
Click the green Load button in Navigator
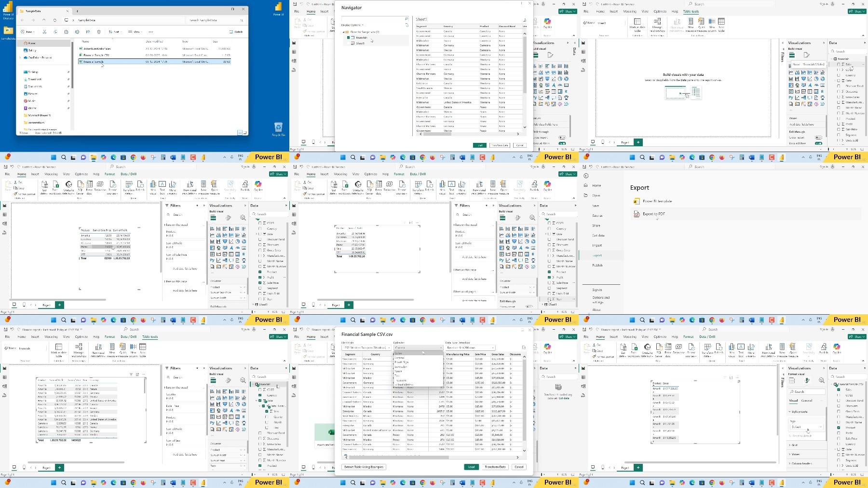tap(480, 145)
